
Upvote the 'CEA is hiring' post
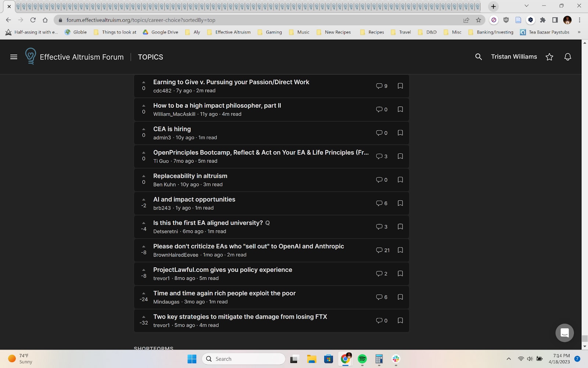(144, 129)
